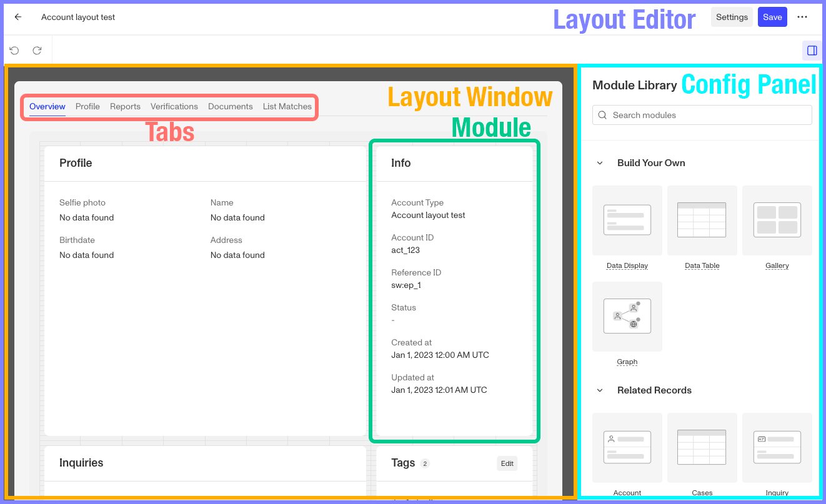
Task: Click the Tags count badge
Action: [x=425, y=463]
